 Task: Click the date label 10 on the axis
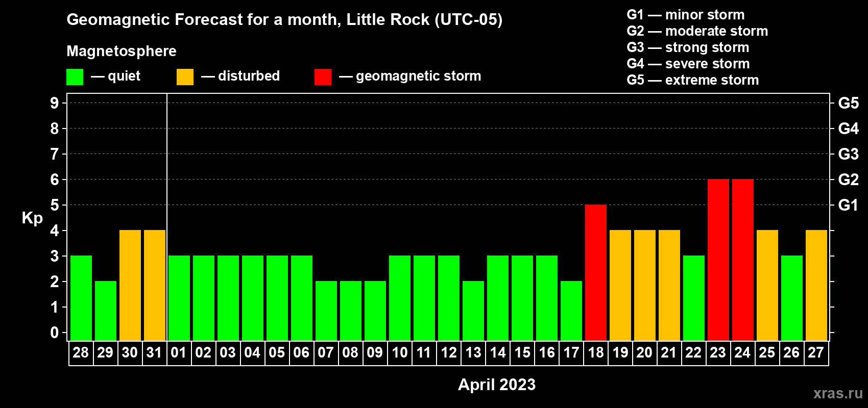[x=400, y=353]
